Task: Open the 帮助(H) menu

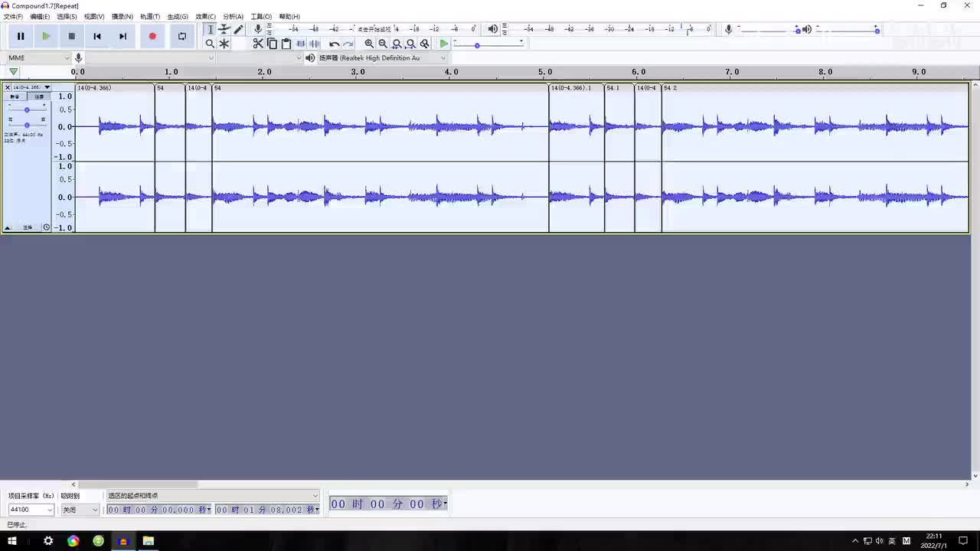Action: (289, 16)
